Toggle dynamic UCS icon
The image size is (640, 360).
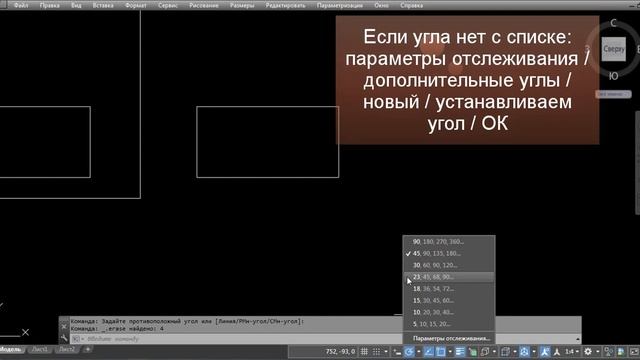tap(524, 351)
